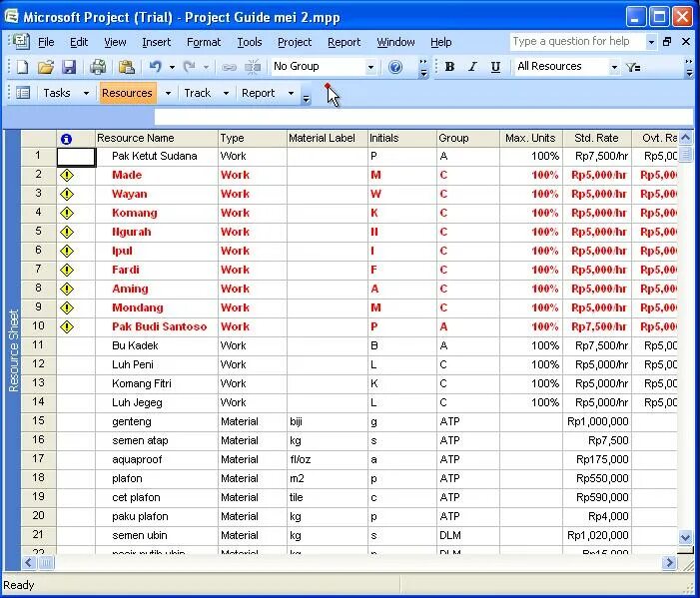Click the Project document icon in menu bar
Screen dimensions: 700x598
point(21,42)
